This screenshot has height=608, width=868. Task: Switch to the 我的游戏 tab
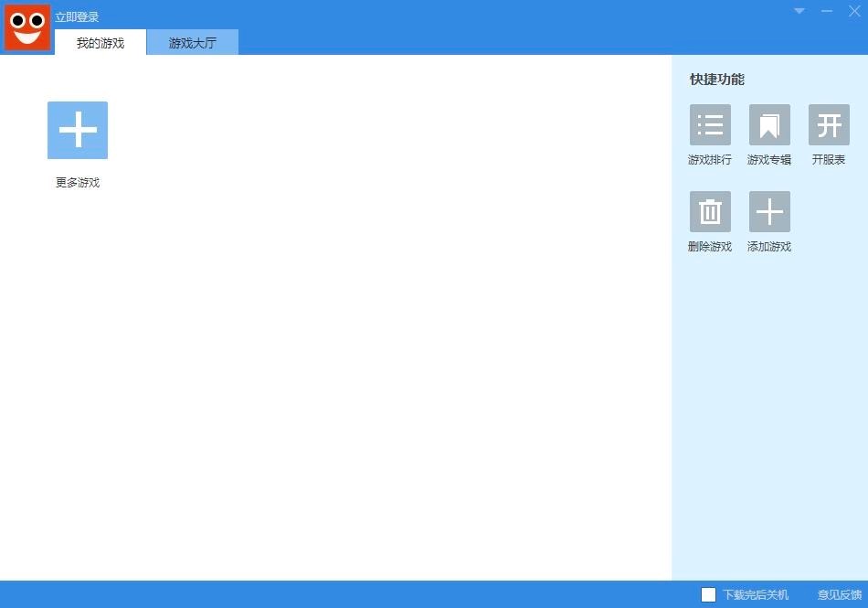tap(101, 43)
